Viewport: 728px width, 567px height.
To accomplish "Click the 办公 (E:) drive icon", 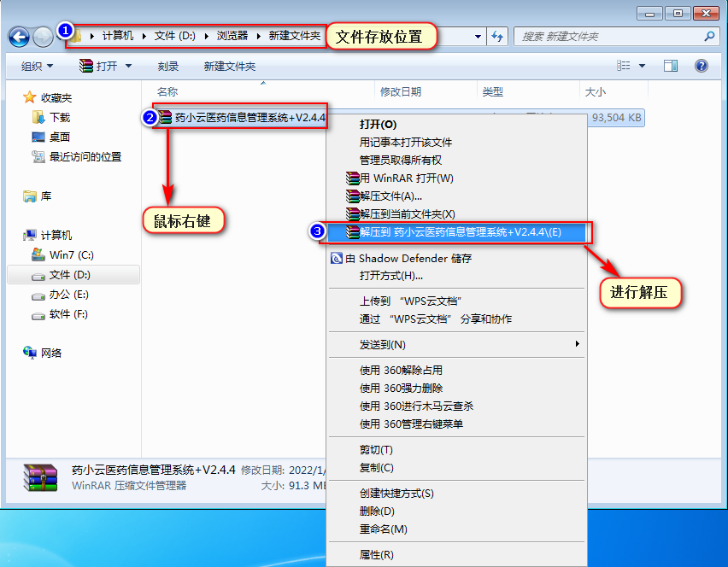I will 38,295.
